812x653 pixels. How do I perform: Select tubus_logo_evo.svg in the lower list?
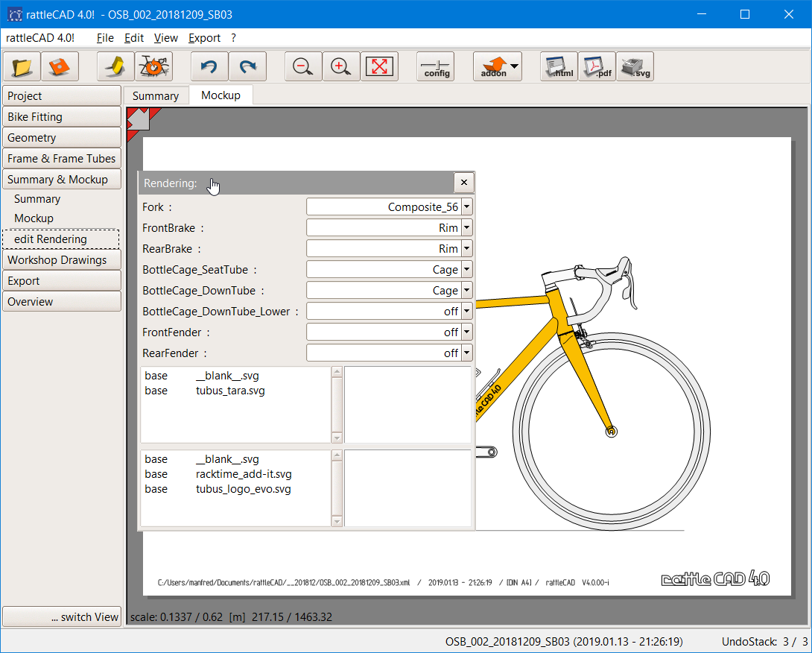(x=243, y=489)
